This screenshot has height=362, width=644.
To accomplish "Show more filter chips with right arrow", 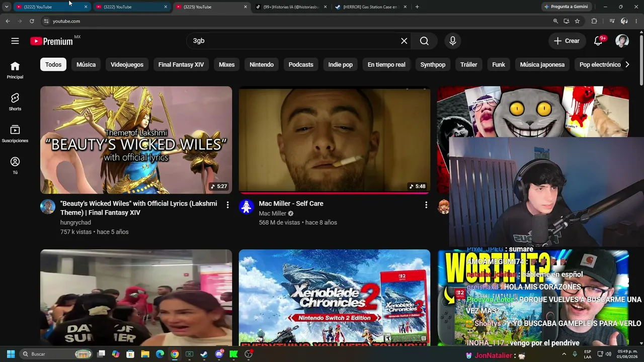I will [x=627, y=64].
